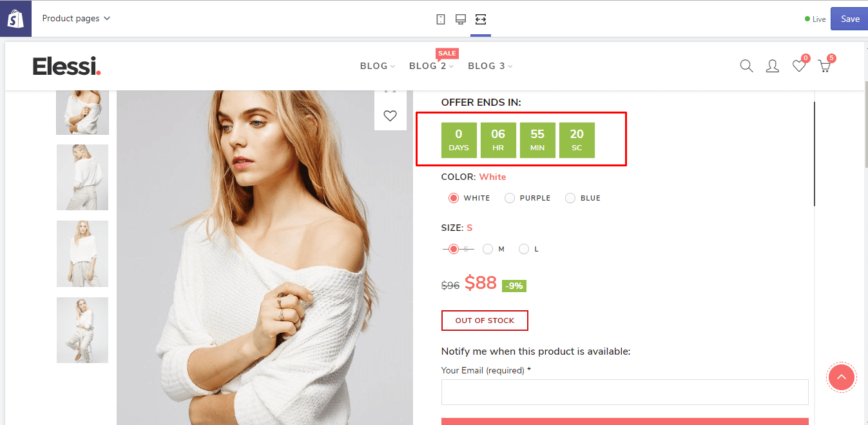The height and width of the screenshot is (425, 868).
Task: Select the fullscreen width preview icon
Action: point(481,19)
